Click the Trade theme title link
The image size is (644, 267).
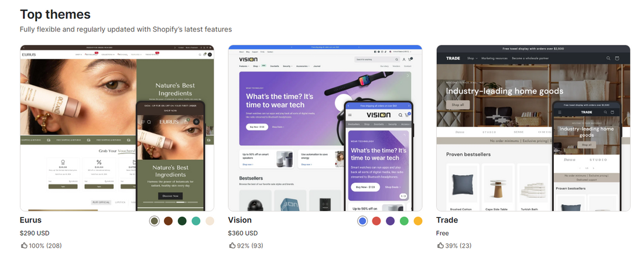coord(447,220)
